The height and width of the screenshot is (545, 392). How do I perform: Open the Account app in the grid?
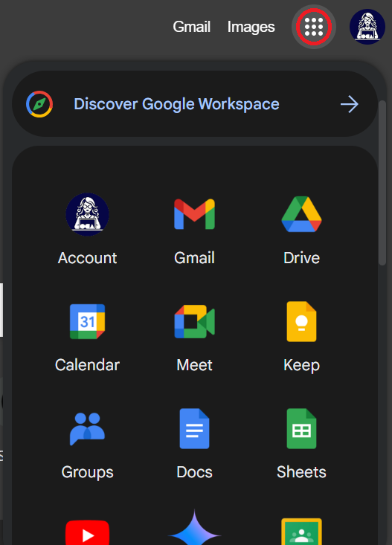87,230
